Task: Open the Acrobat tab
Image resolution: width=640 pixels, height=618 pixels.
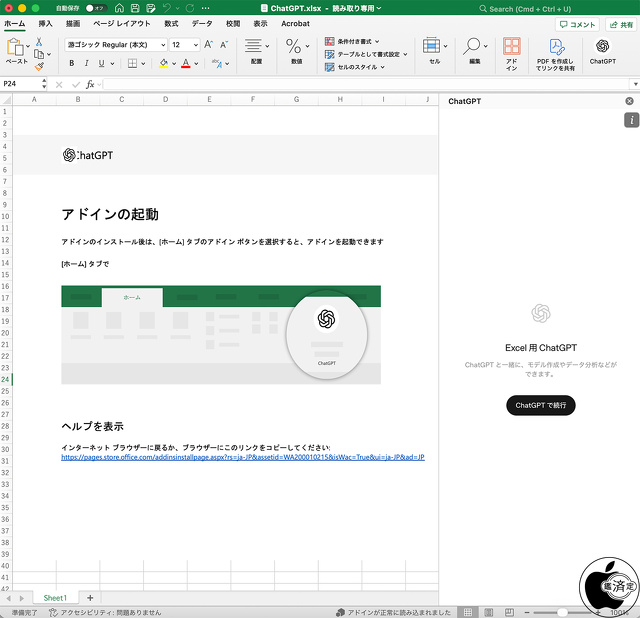Action: click(x=295, y=24)
